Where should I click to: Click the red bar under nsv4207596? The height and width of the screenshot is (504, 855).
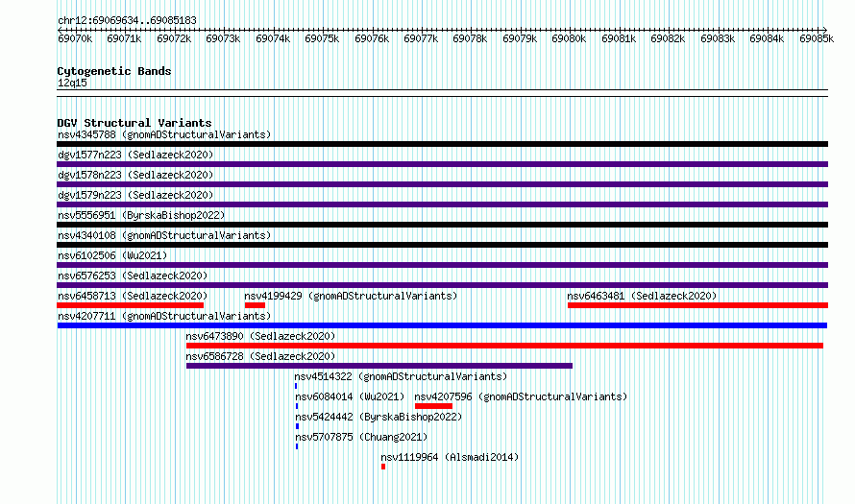click(433, 406)
